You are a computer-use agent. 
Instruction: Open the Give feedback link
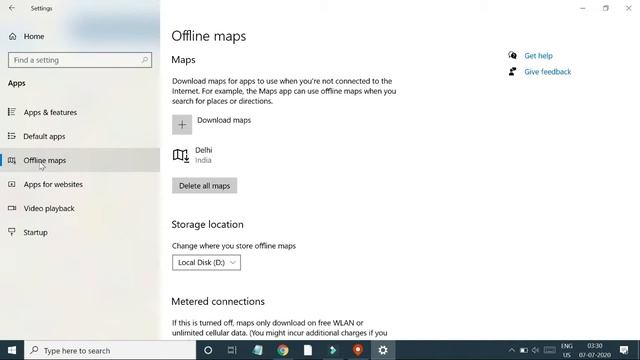click(x=548, y=72)
